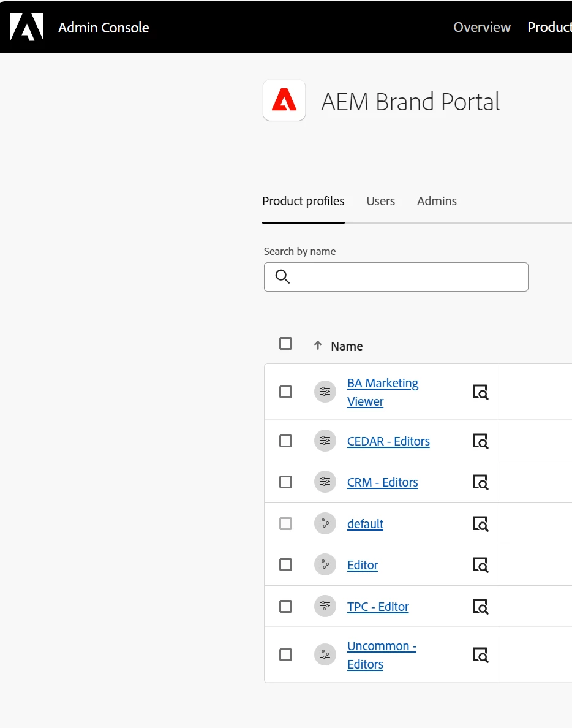Click the Name column header
Image resolution: width=572 pixels, height=728 pixels.
tap(347, 346)
